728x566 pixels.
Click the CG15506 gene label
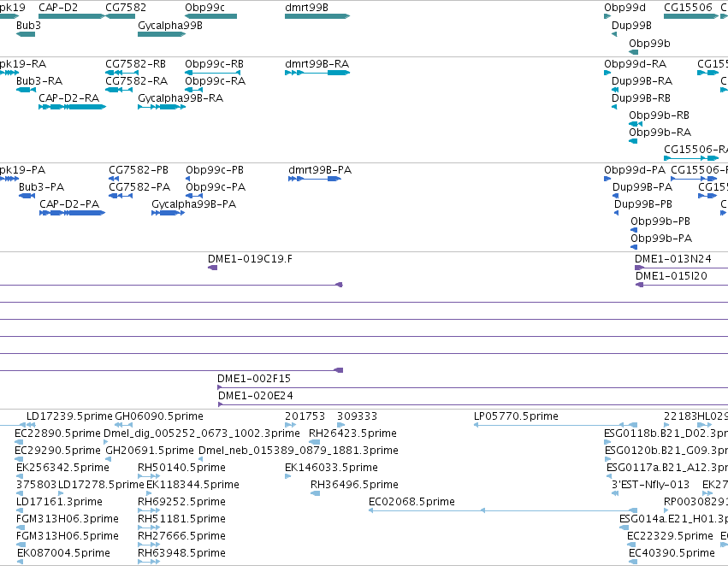(x=688, y=8)
